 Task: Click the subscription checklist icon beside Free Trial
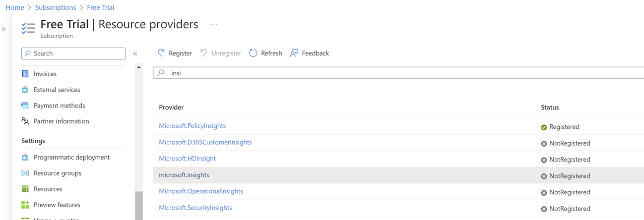[x=28, y=28]
